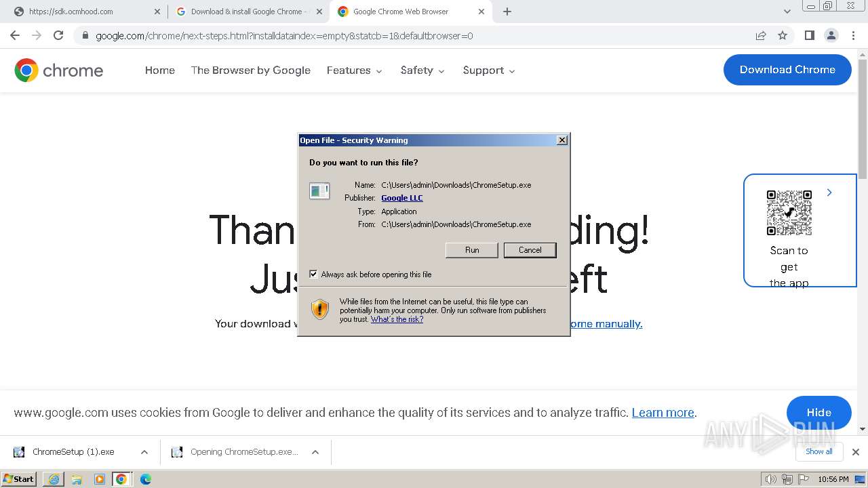Click the 10:56 PM taskbar clock
Screen dimensions: 868x488
point(833,479)
